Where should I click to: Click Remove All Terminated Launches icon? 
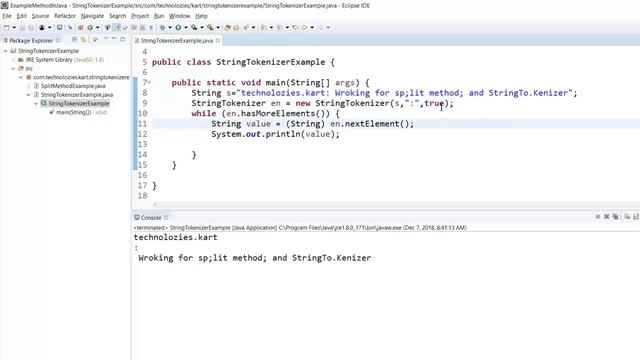615,217
